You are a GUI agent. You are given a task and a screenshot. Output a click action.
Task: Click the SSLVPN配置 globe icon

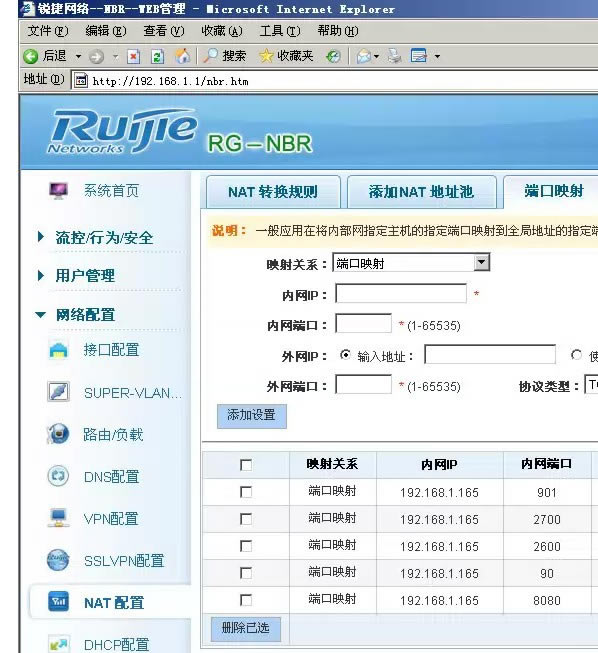coord(58,560)
